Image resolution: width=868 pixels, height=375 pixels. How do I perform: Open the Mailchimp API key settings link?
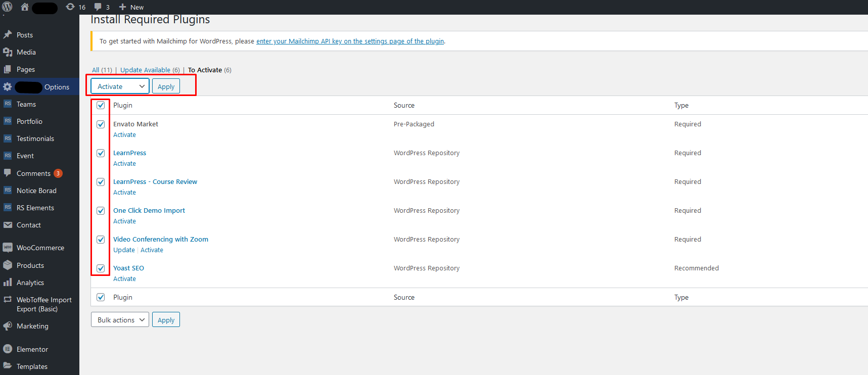click(x=350, y=41)
